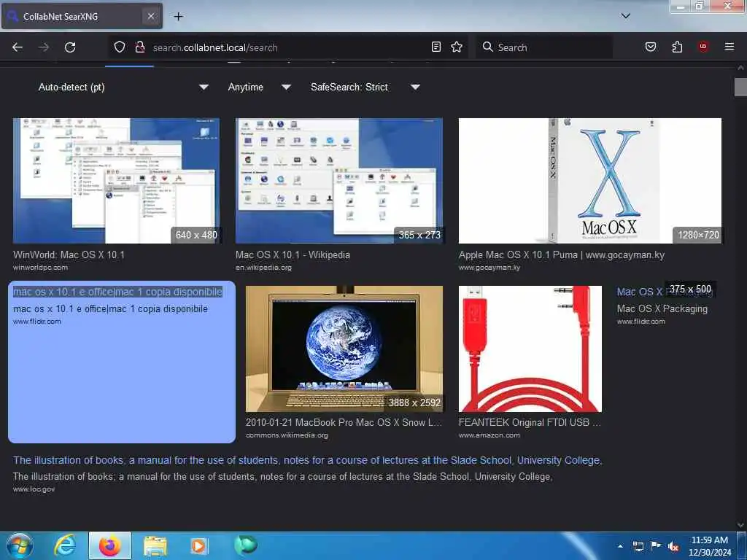The image size is (747, 560).
Task: Click the green taskbar application icon
Action: coord(245,545)
